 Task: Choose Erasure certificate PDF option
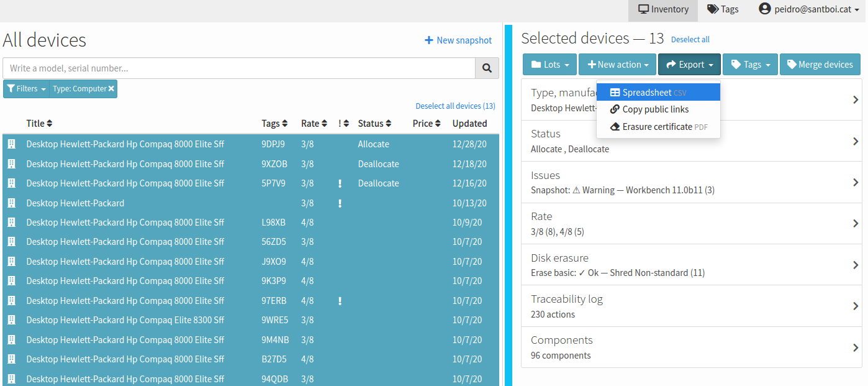tap(658, 127)
